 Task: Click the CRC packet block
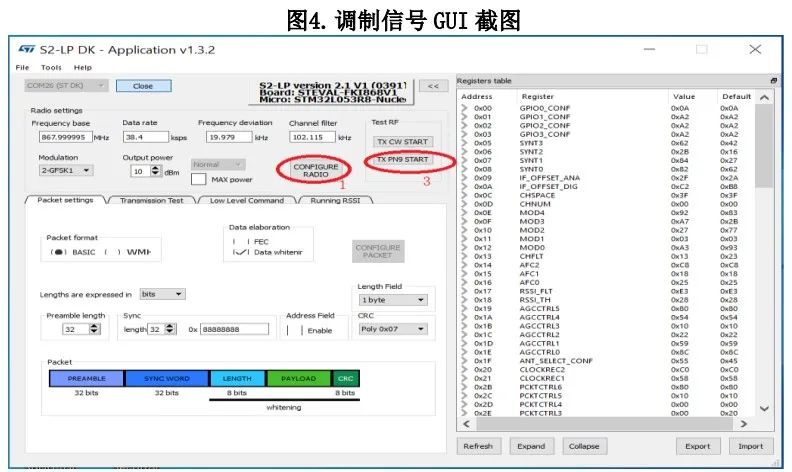point(345,378)
